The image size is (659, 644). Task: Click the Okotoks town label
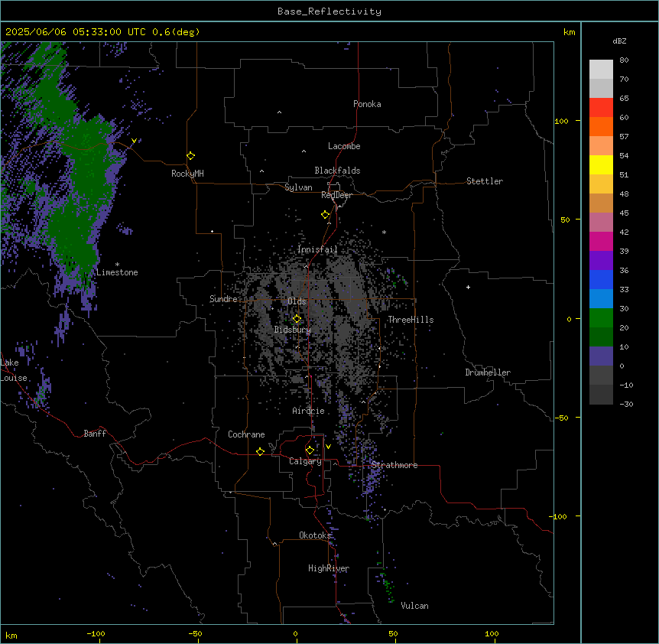315,535
